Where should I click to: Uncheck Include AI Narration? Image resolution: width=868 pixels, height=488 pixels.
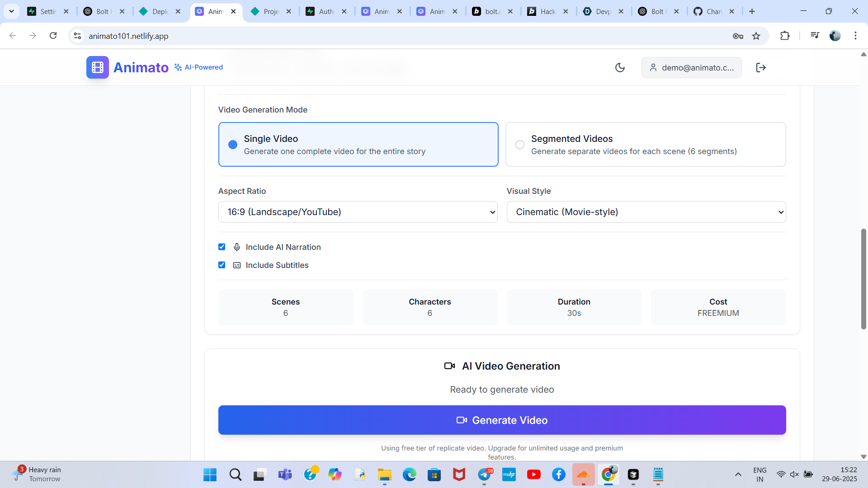tap(222, 247)
